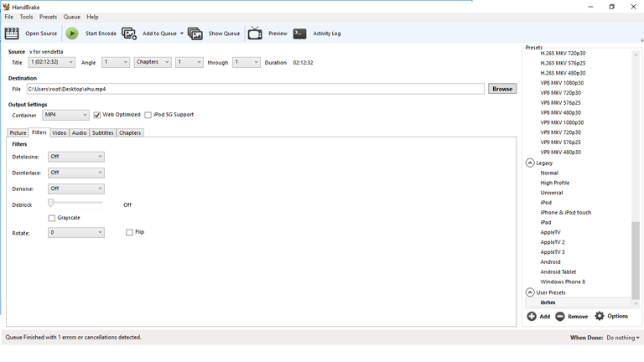Open the Angle dropdown
The height and width of the screenshot is (362, 644).
[x=116, y=62]
